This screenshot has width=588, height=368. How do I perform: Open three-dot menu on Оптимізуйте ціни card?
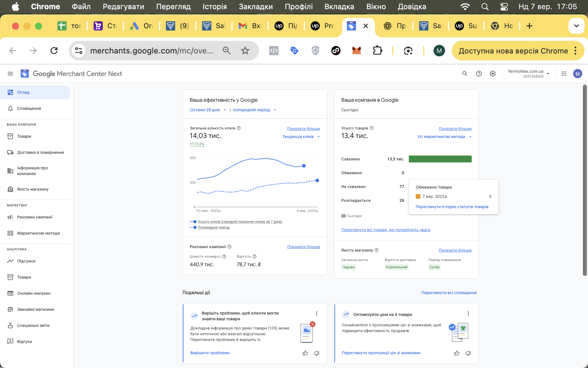point(468,314)
